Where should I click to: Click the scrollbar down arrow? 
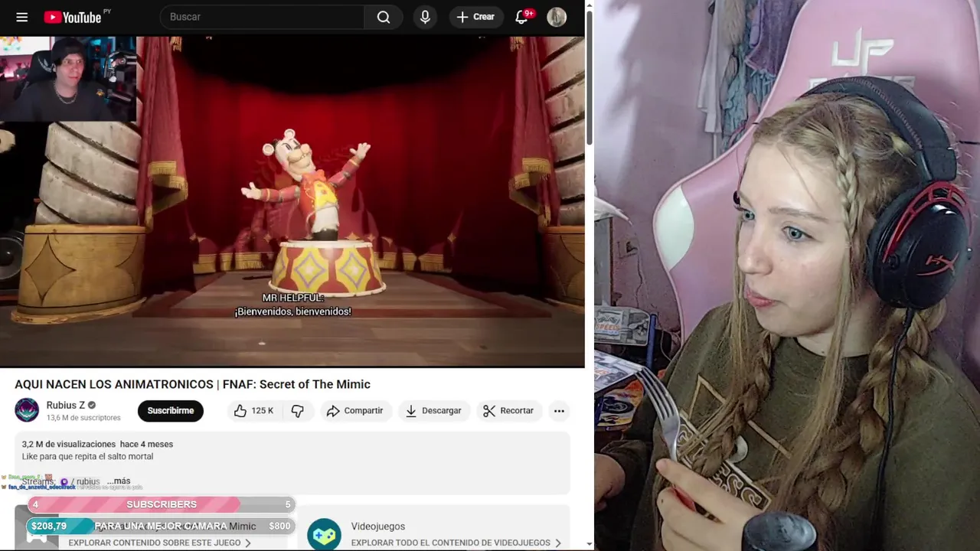pyautogui.click(x=589, y=544)
